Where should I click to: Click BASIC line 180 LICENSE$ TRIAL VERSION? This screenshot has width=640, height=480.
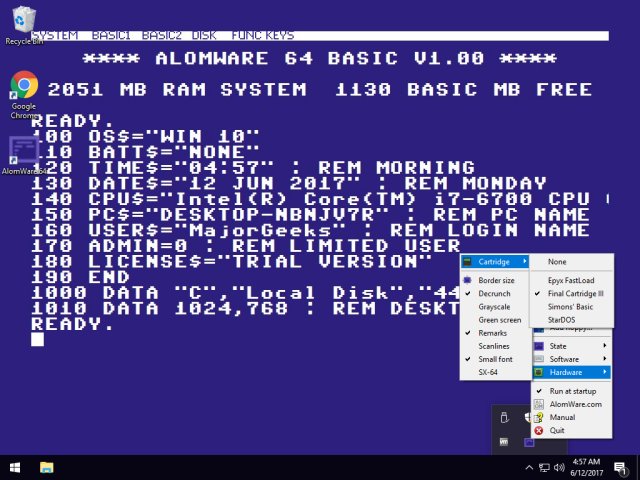tap(231, 262)
